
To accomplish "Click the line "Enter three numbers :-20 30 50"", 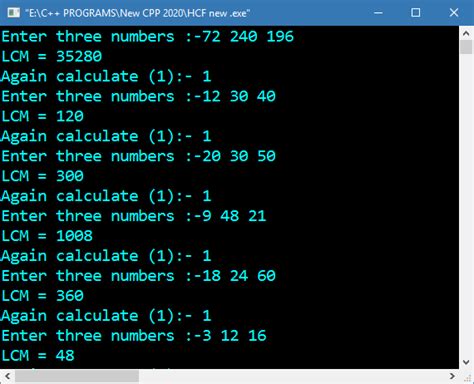I will click(139, 156).
